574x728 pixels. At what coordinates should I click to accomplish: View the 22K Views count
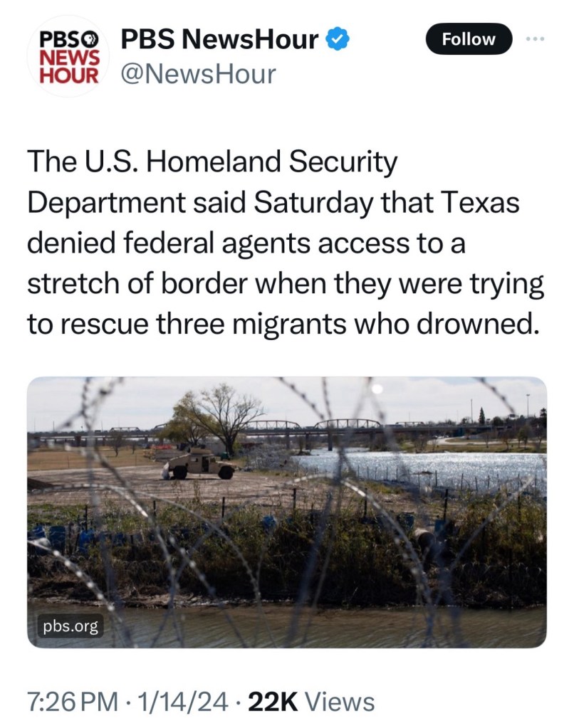coord(311,702)
